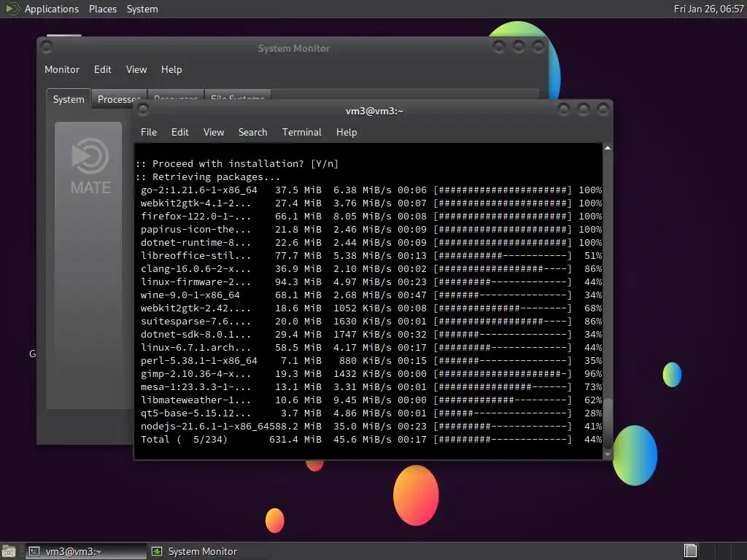This screenshot has height=560, width=747.
Task: Click the go-2:1.21.6-1-x86_64 package name
Action: (x=198, y=190)
